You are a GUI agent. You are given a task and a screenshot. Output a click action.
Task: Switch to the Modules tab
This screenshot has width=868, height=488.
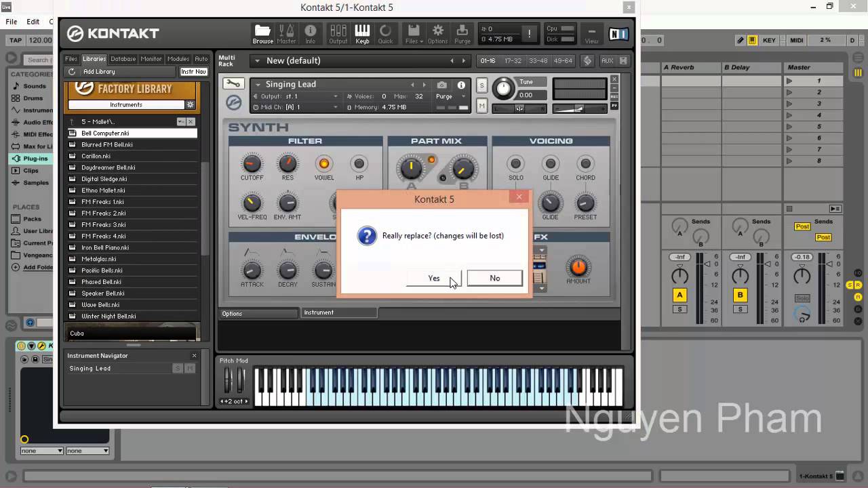tap(178, 59)
